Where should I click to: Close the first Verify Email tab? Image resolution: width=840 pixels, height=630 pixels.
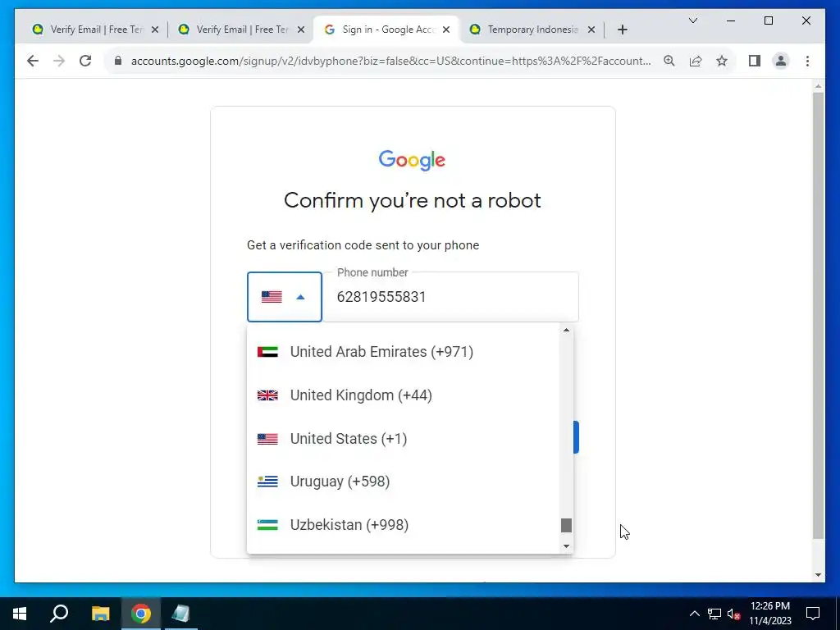155,30
